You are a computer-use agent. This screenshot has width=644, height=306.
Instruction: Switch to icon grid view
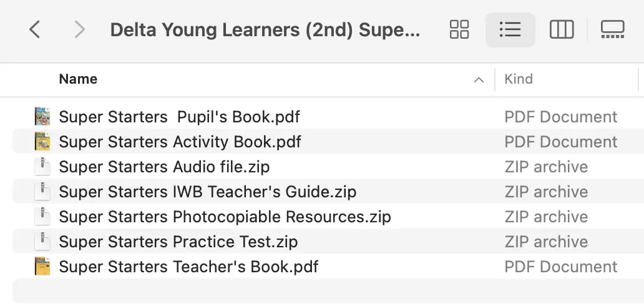459,29
